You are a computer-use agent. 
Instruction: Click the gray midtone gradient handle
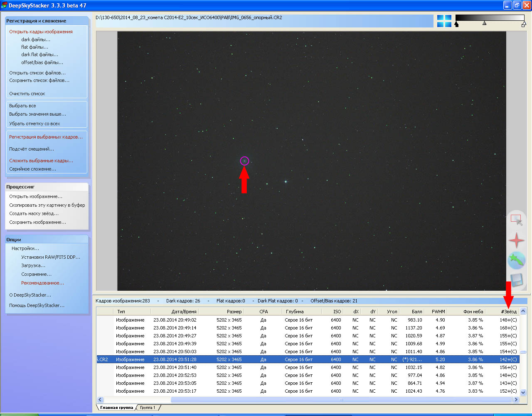(x=484, y=23)
